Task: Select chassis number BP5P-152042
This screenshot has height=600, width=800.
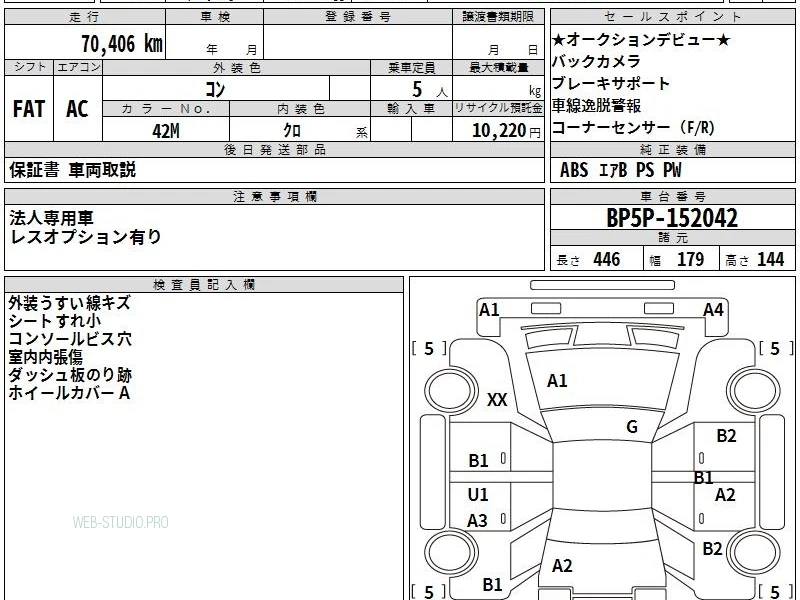Action: (672, 218)
